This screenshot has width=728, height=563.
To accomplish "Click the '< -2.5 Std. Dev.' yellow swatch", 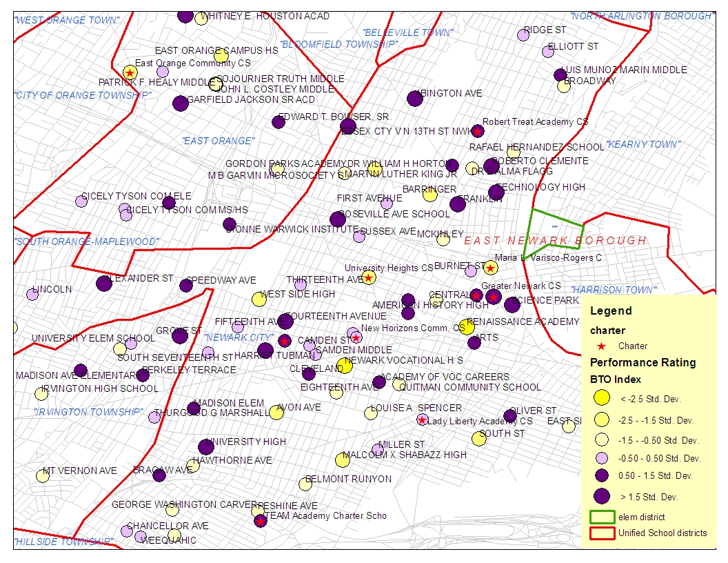I will [x=602, y=397].
